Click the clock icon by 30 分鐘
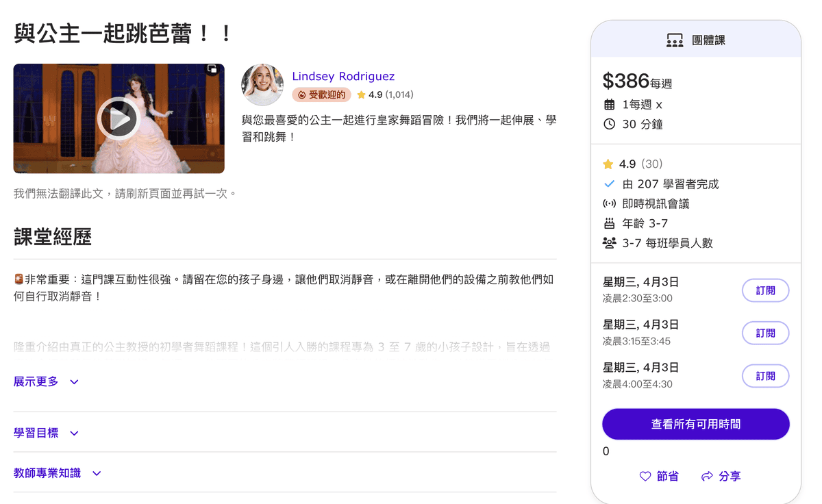 pos(609,124)
